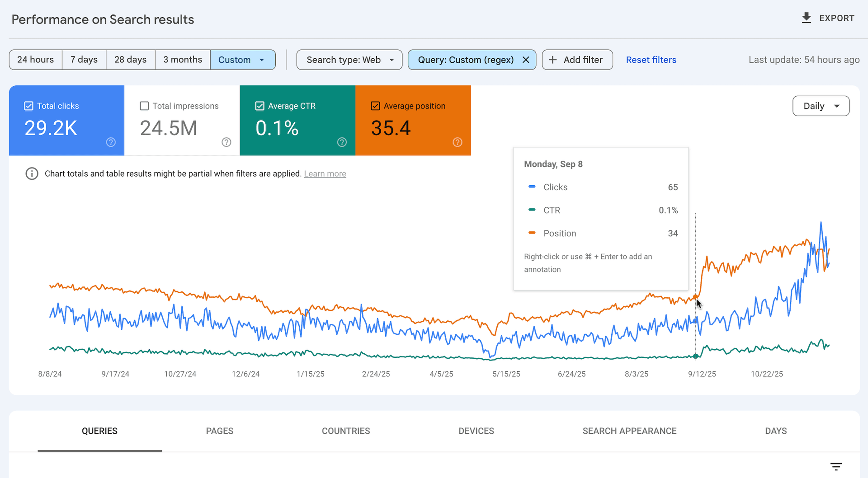Image resolution: width=868 pixels, height=478 pixels.
Task: Click the 'Monday, Sep 8' tooltip heading
Action: pyautogui.click(x=553, y=164)
